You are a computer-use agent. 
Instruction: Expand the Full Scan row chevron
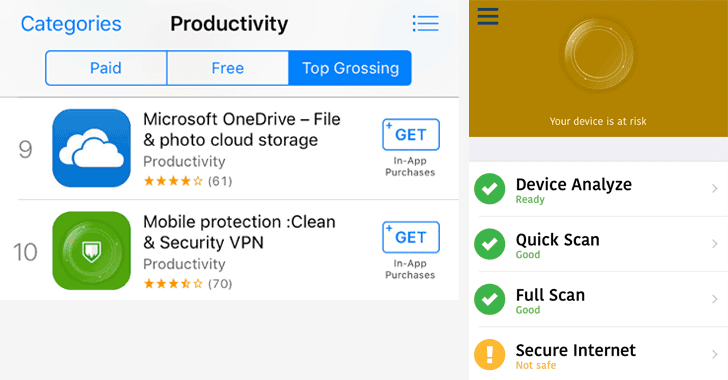(715, 299)
